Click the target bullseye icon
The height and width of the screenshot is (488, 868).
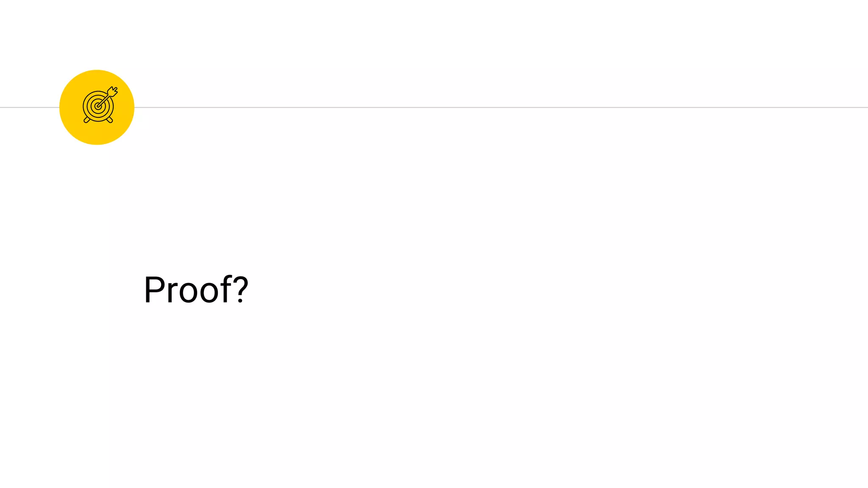99,105
